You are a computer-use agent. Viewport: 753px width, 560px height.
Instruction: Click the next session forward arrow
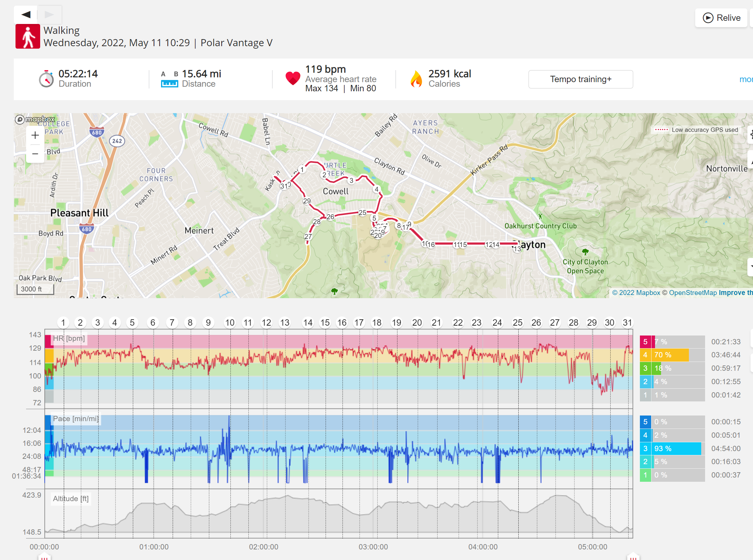[49, 14]
